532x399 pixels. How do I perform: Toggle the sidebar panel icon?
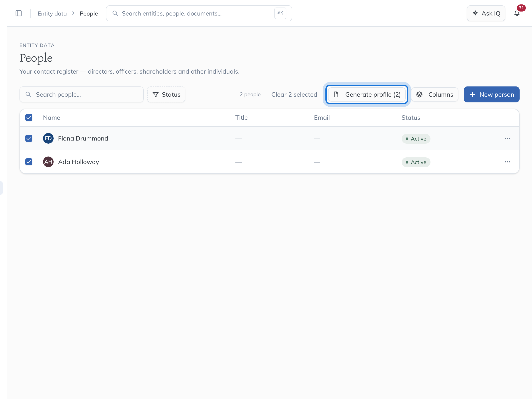[19, 13]
